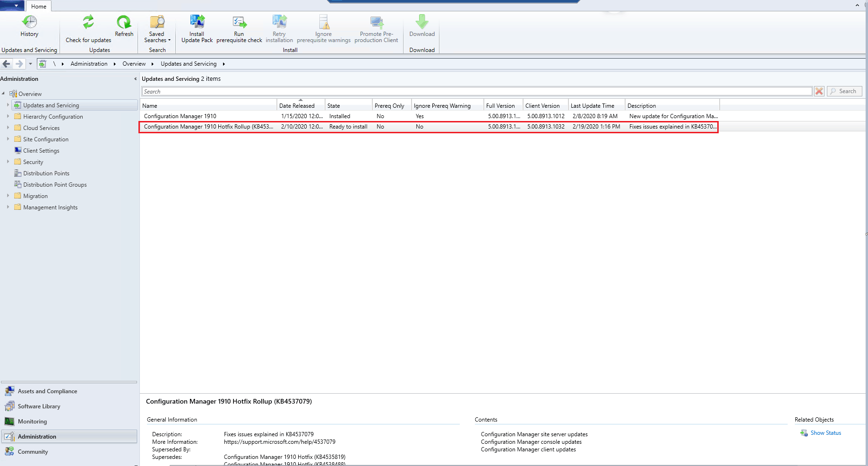Click Overview in breadcrumb path
This screenshot has height=466, width=868.
(134, 64)
